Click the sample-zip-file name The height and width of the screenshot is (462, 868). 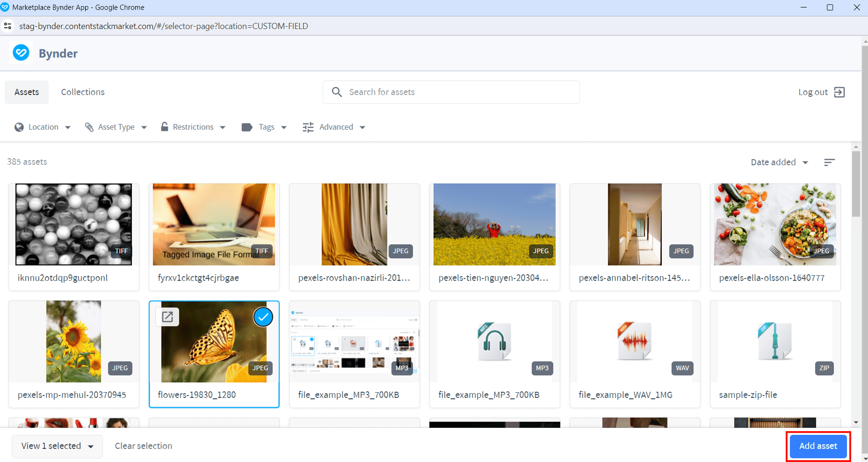(748, 395)
